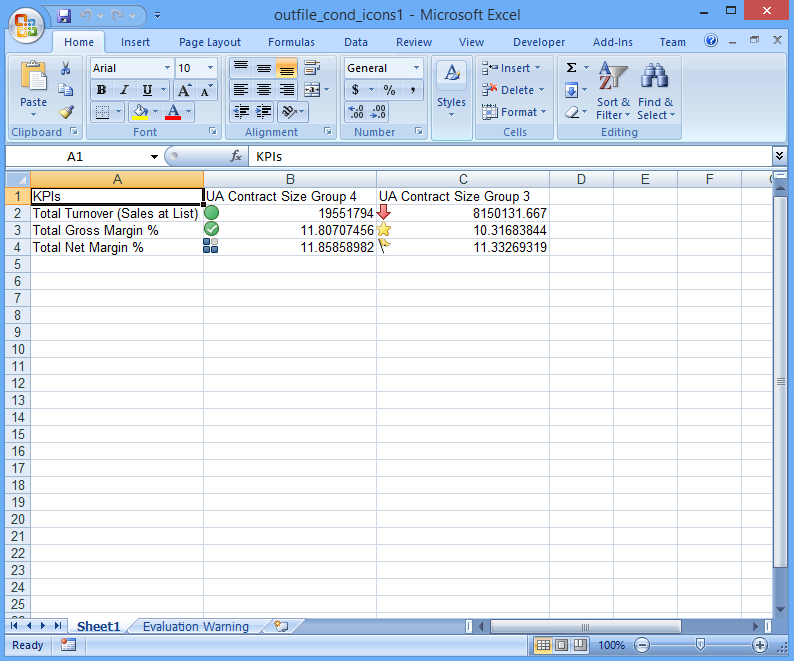Open Find & Select binoculars
The image size is (794, 661).
[655, 91]
